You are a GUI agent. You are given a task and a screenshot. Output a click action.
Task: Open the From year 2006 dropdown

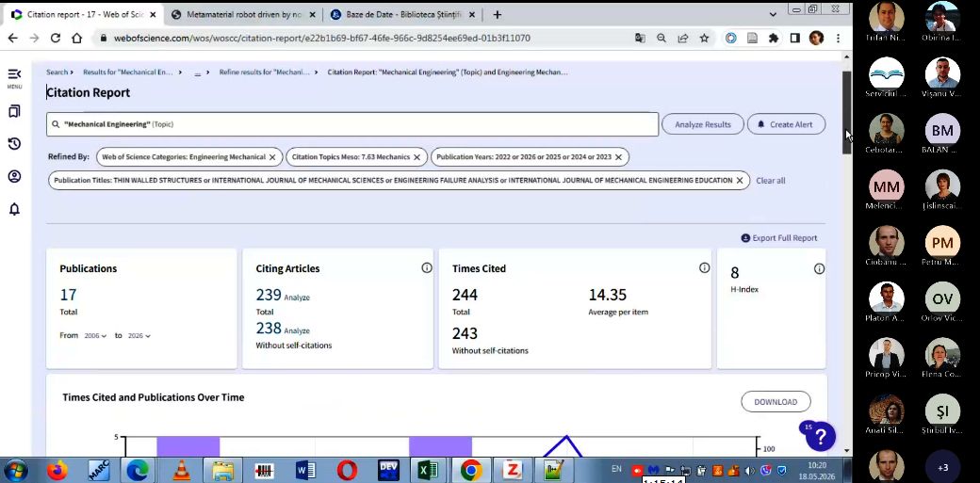95,335
